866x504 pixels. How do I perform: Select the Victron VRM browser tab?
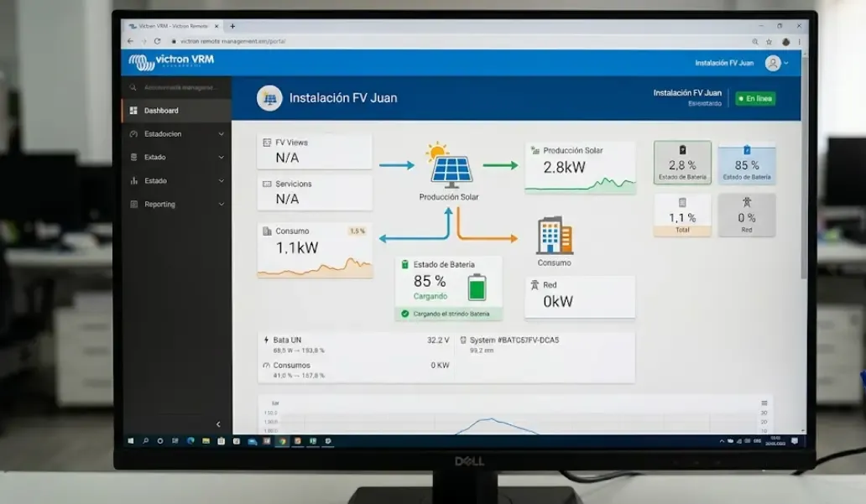coord(174,26)
